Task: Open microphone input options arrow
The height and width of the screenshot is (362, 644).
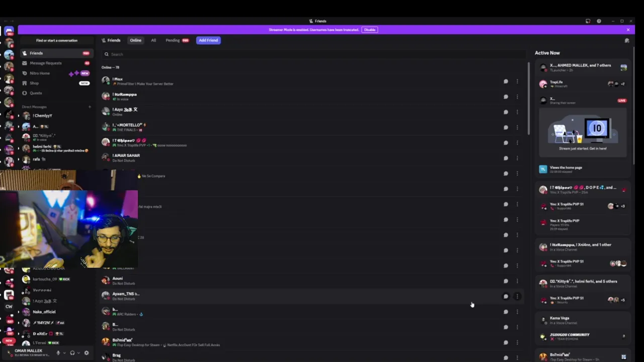Action: point(64,353)
